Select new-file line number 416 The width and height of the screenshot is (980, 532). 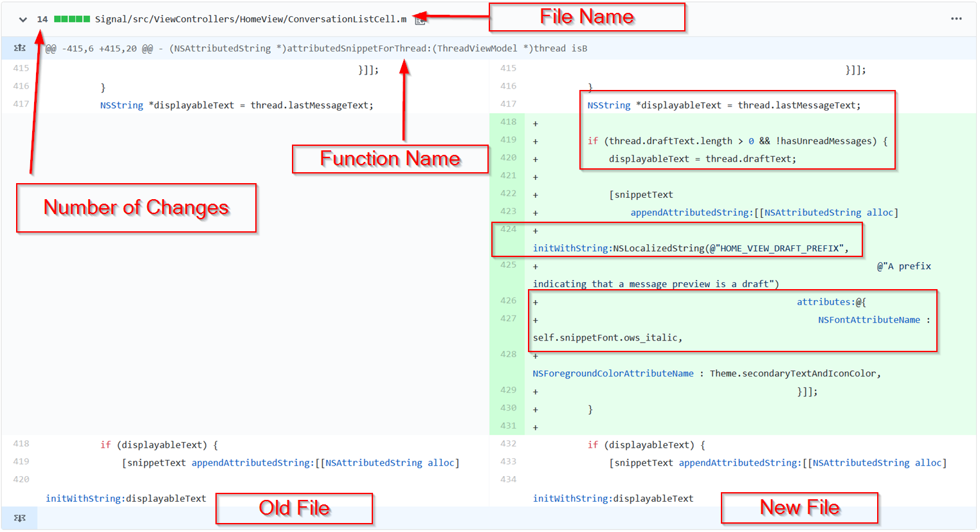tap(509, 86)
